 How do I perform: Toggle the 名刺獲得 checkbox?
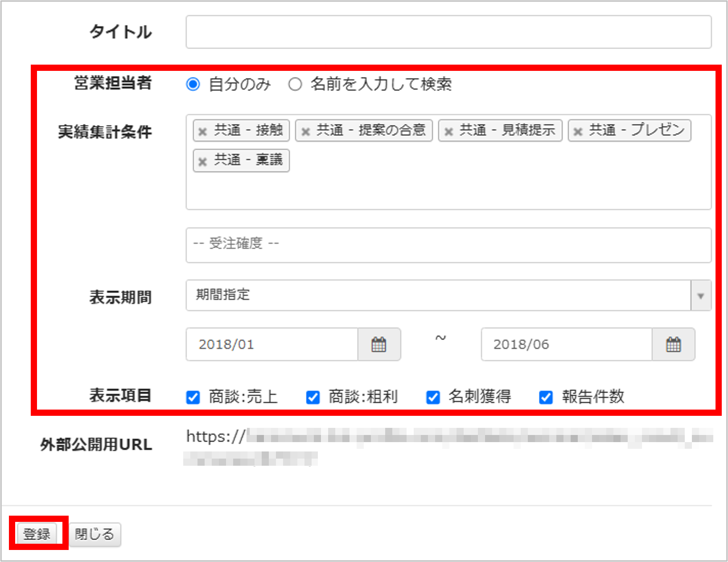(x=433, y=397)
